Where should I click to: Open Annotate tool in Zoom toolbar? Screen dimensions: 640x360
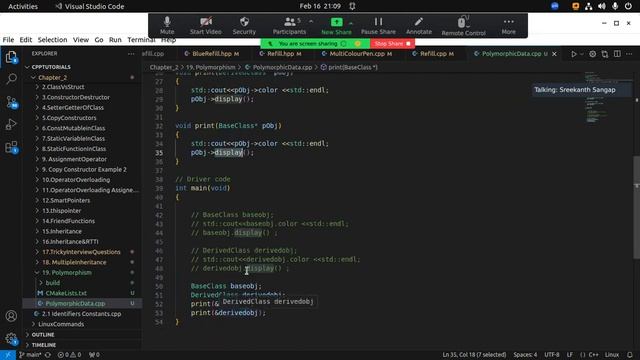pos(419,25)
